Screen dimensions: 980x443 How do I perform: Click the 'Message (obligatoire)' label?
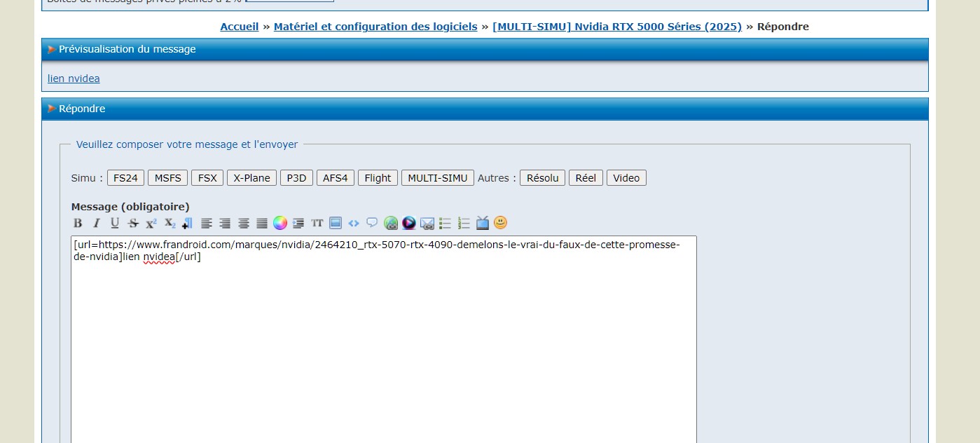[x=130, y=207]
